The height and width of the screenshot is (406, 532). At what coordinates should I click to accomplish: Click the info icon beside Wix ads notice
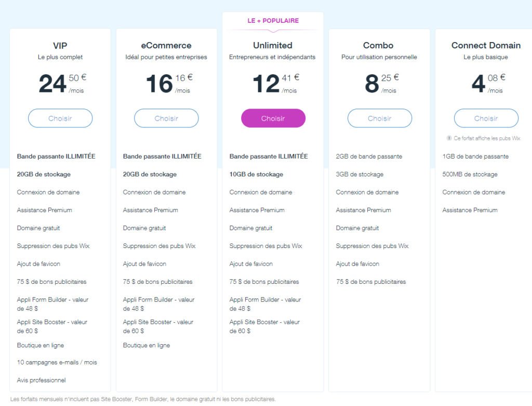[x=449, y=138]
